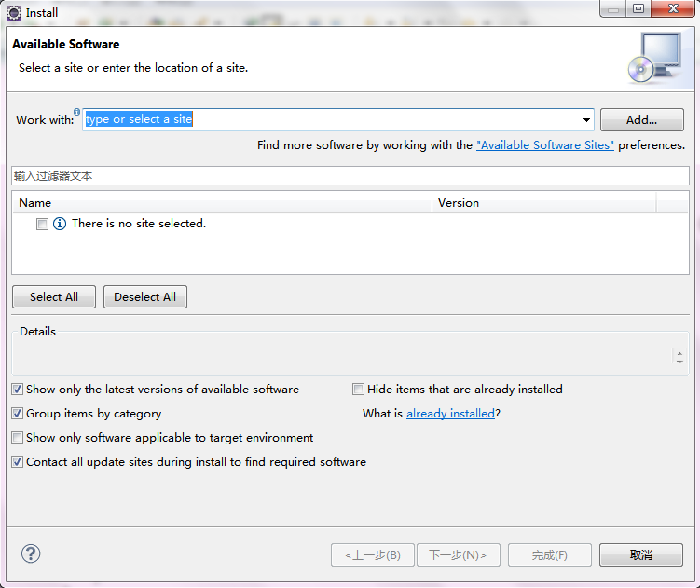700x588 pixels.
Task: Click Details scroll up arrow
Action: [679, 353]
